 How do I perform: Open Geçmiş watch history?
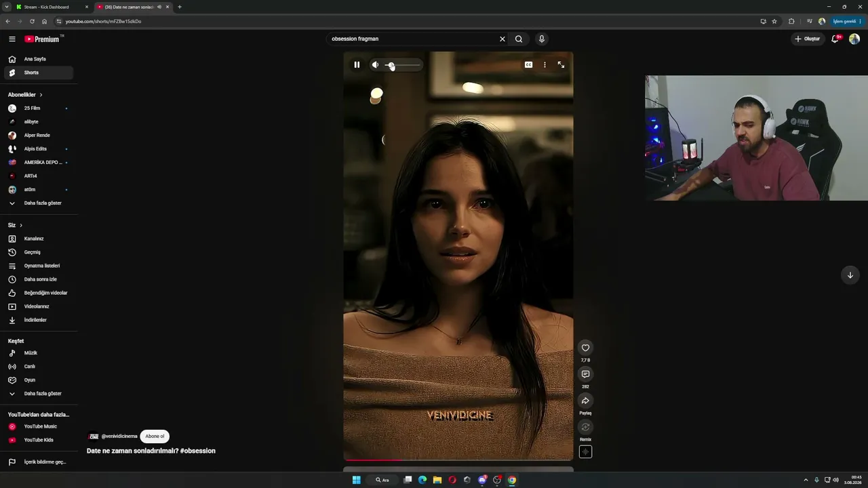[x=39, y=252]
